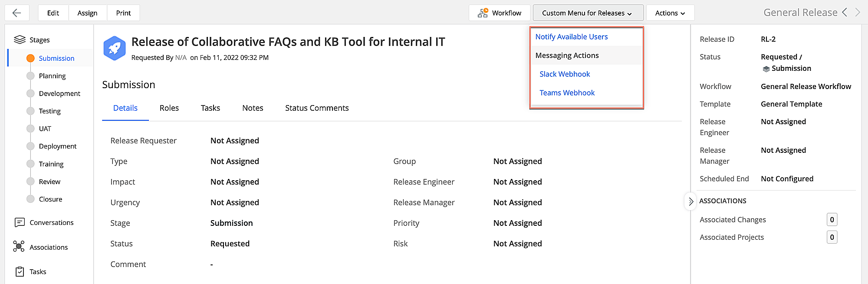Open the Workflow diagram button
The image size is (868, 284).
(500, 13)
